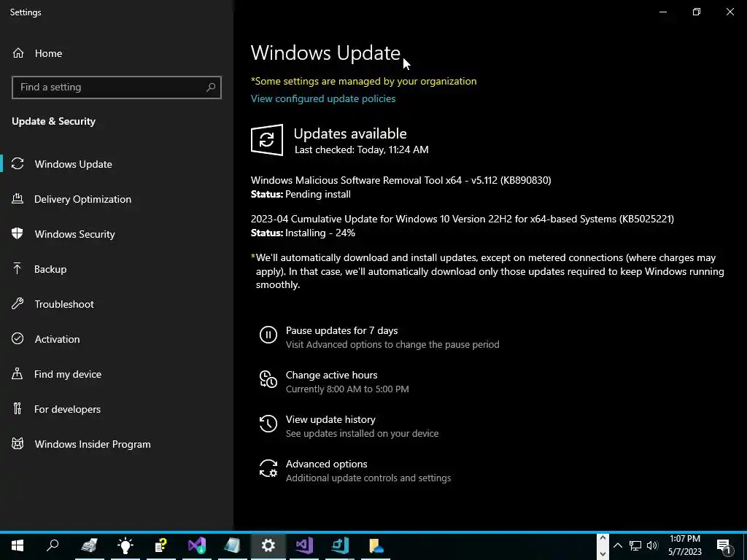Click the Pending install status text

point(318,194)
